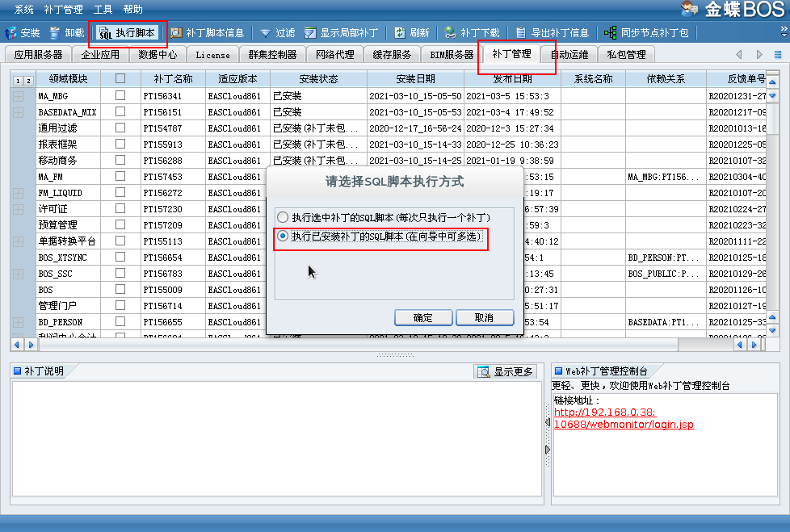This screenshot has width=790, height=532.
Task: Toggle the select-all checkbox in header
Action: click(x=120, y=78)
